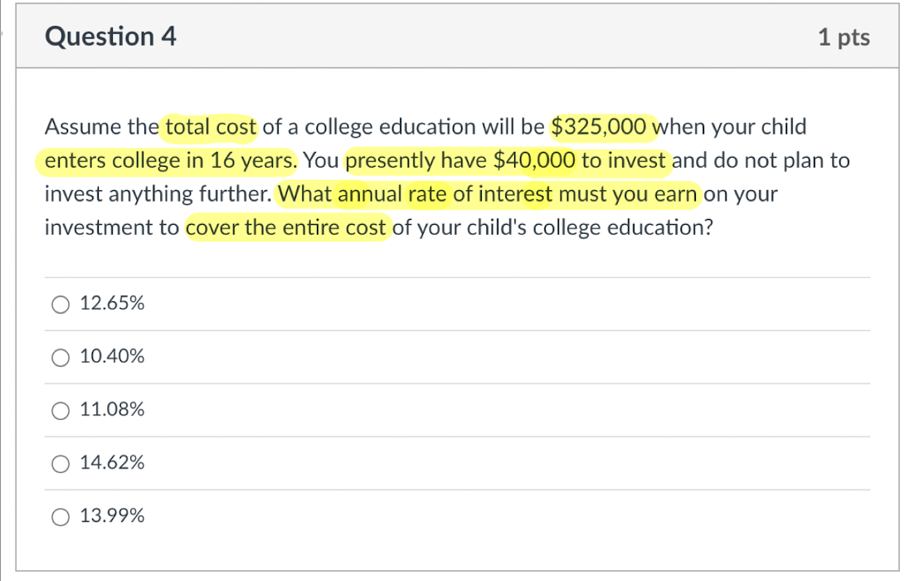Click the "10.40%" answer label text
This screenshot has width=924, height=581.
click(112, 357)
